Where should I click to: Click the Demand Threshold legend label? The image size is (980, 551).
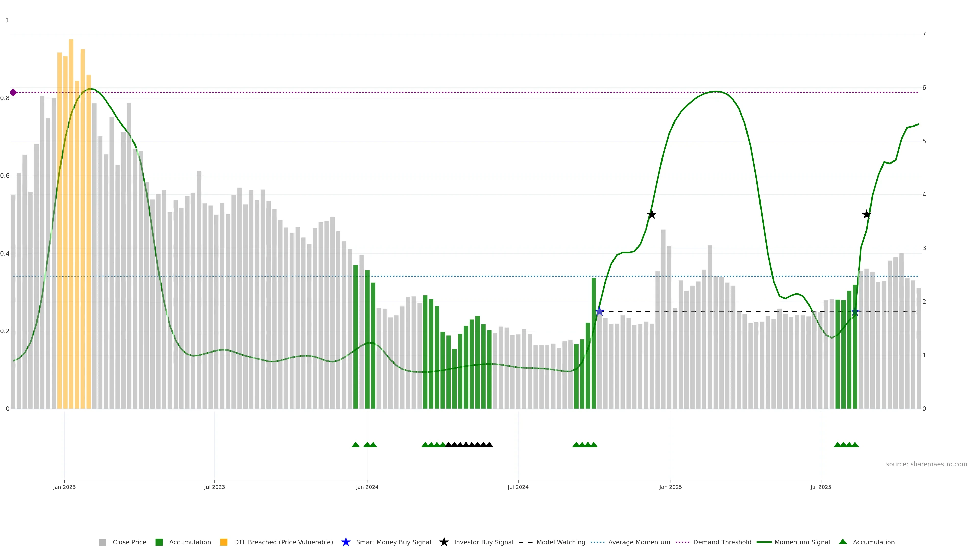pos(722,542)
